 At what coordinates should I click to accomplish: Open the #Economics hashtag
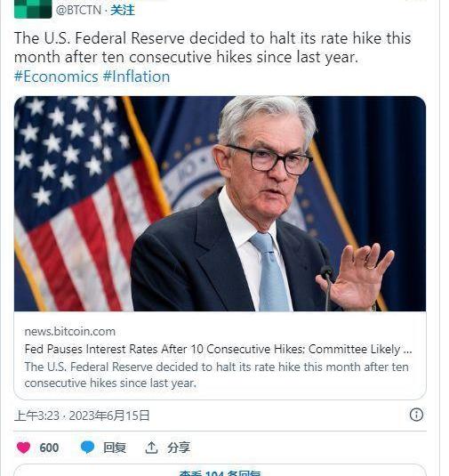pyautogui.click(x=56, y=77)
